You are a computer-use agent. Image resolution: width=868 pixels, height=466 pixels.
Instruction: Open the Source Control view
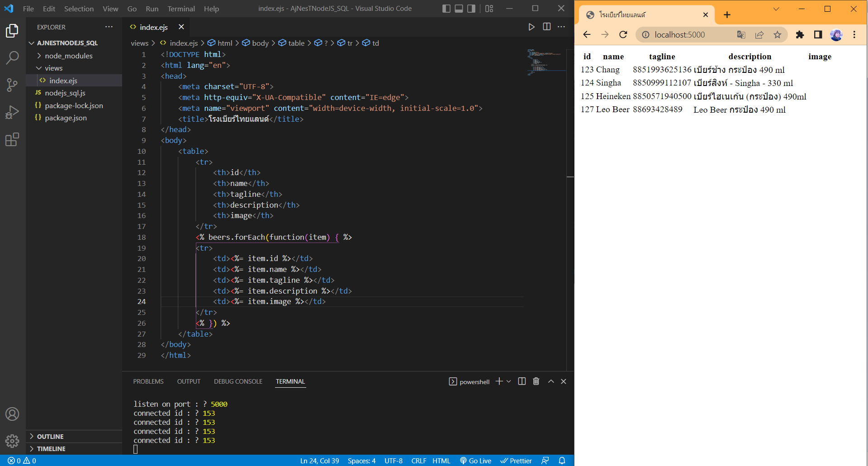click(12, 85)
